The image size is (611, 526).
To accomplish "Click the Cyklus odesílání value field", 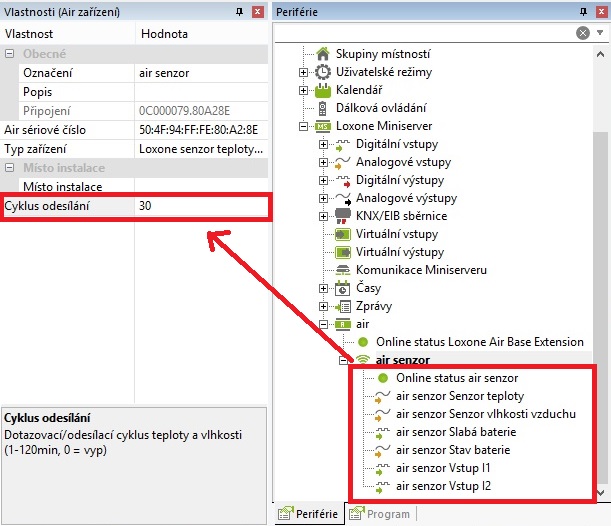I will coord(200,206).
